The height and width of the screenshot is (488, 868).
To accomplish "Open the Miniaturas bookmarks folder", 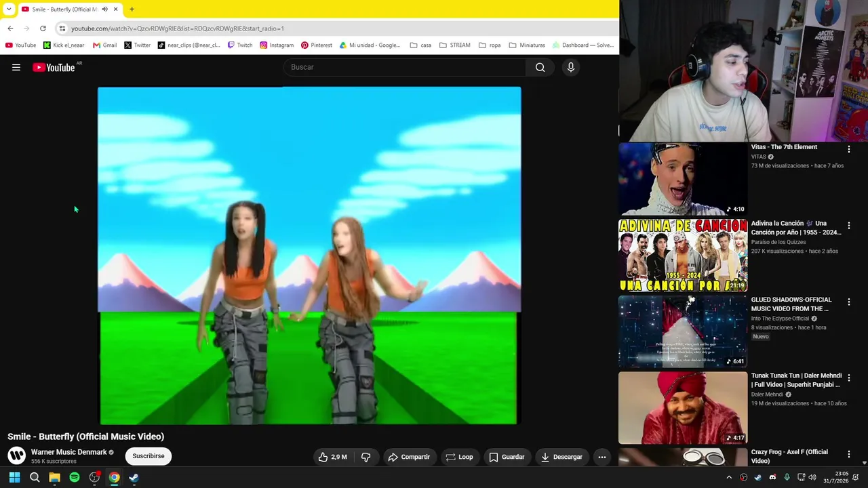I will coord(527,45).
